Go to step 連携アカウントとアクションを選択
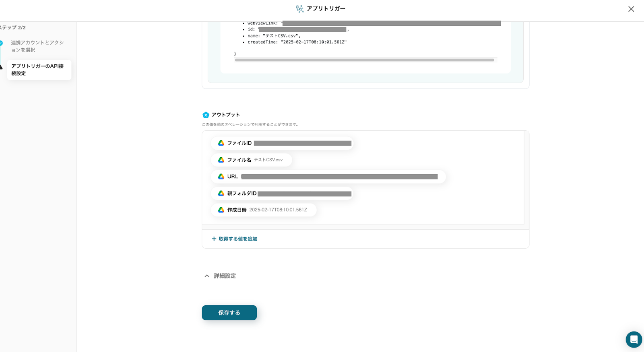This screenshot has height=352, width=644. [37, 46]
